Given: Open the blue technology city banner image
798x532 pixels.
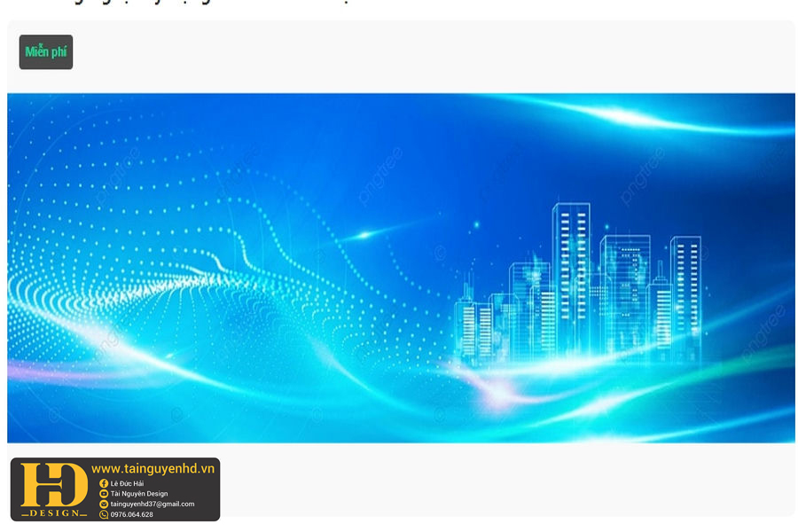Looking at the screenshot, I should coord(401,268).
